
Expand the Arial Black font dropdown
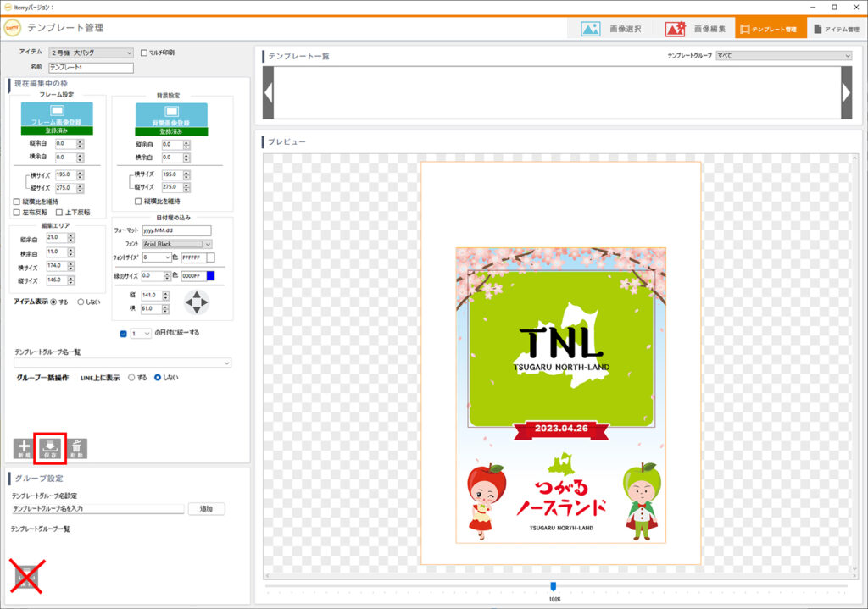pos(177,244)
